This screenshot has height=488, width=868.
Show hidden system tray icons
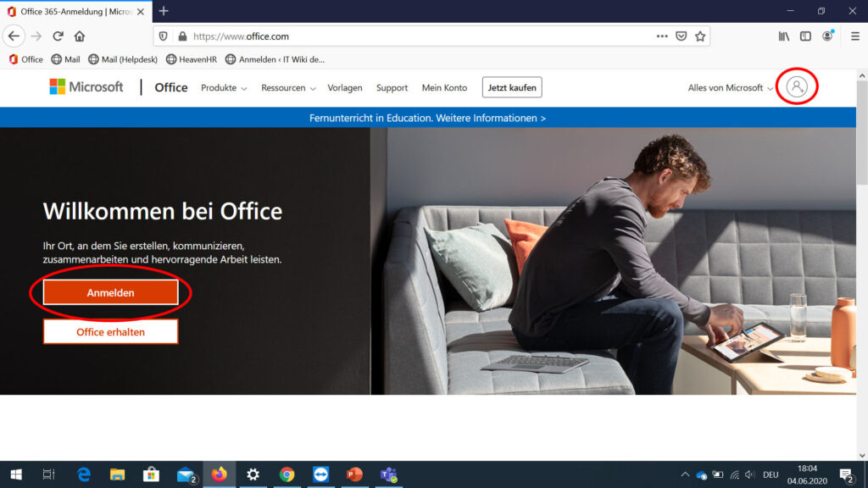click(x=685, y=474)
